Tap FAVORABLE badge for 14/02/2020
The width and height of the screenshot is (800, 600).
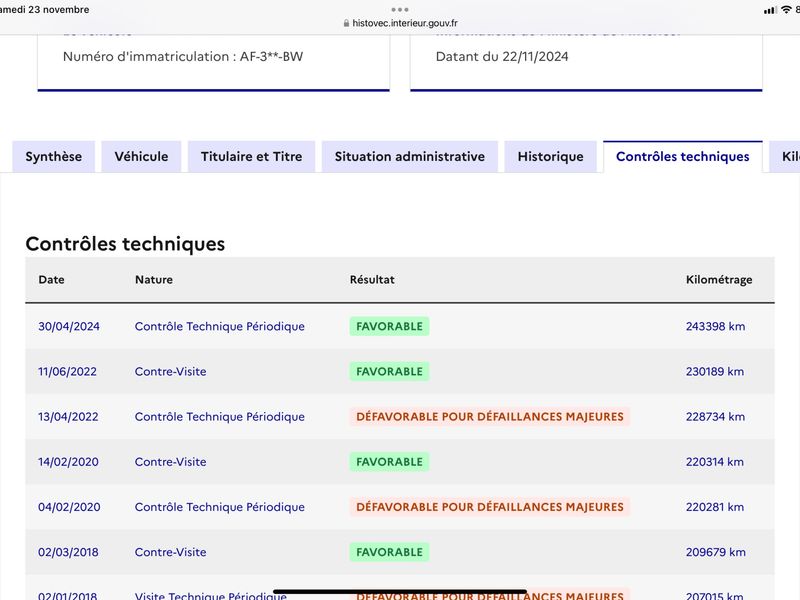point(389,462)
